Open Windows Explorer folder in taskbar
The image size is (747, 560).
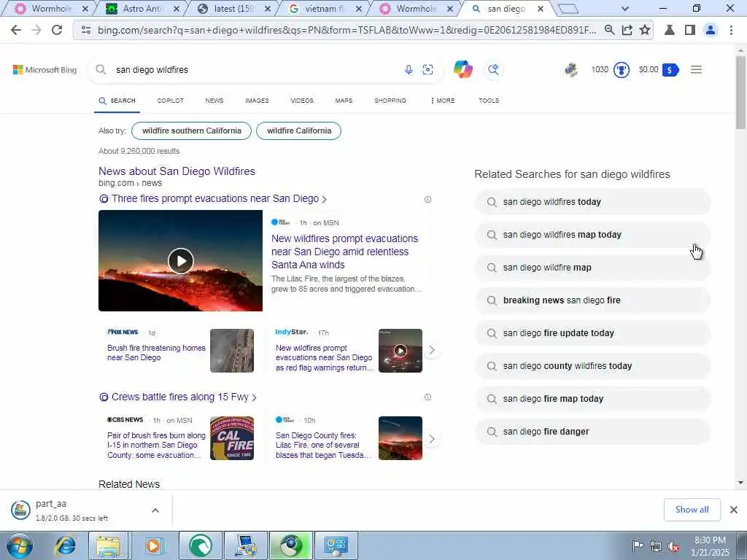click(108, 545)
